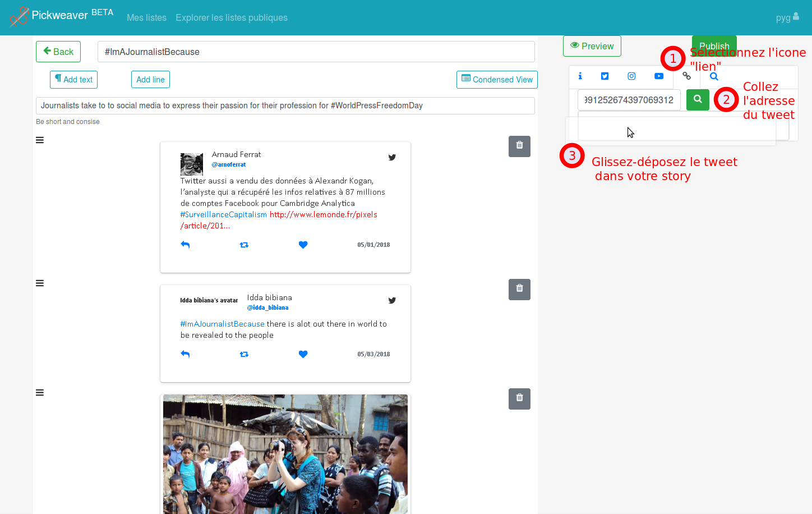Reply to the Arnaud Ferrat tweet

click(x=186, y=245)
